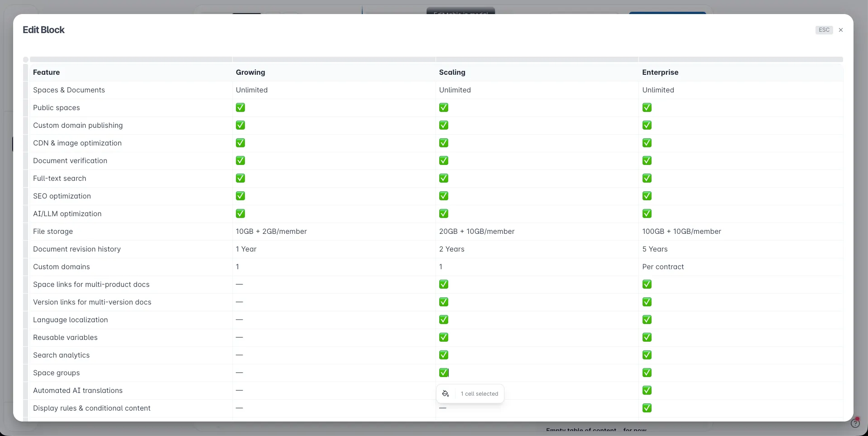The height and width of the screenshot is (436, 868).
Task: Click the Enterprise header cell
Action: tap(741, 73)
